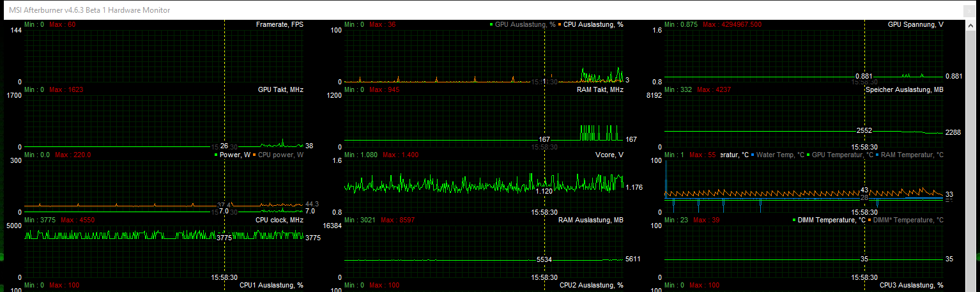Click the current value 5611 in RAM graph

coord(634,259)
